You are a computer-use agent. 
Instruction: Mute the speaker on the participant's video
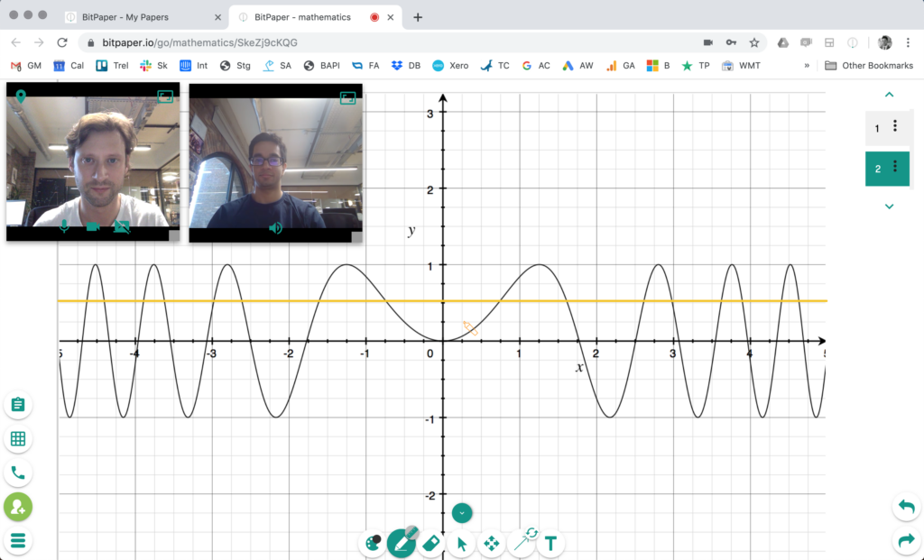[275, 227]
